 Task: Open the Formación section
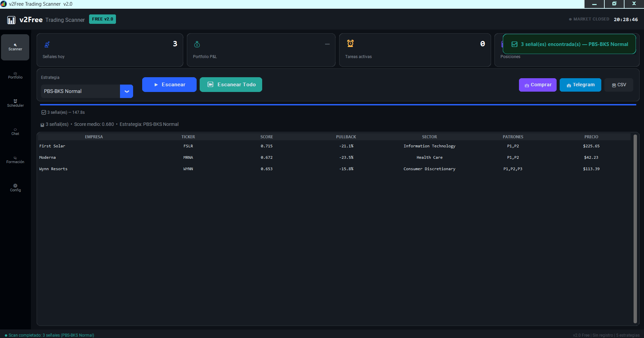point(15,160)
